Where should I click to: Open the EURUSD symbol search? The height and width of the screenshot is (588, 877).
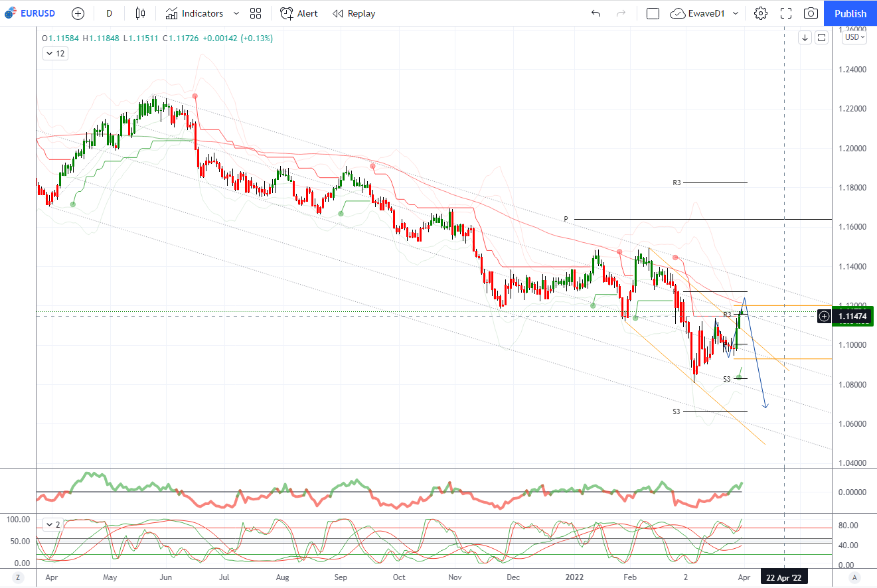(31, 13)
